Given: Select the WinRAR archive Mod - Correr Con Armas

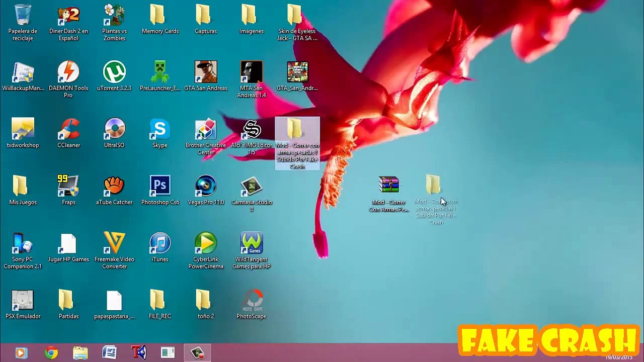Looking at the screenshot, I should click(x=389, y=194).
